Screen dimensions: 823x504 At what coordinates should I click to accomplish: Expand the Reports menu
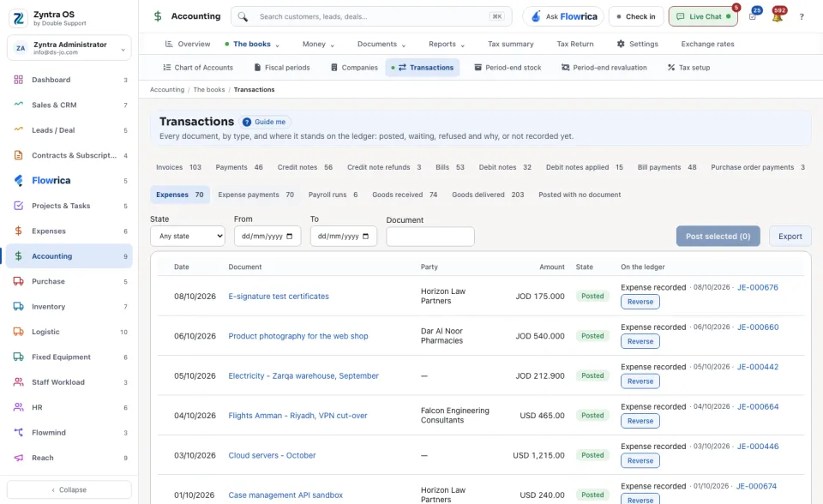click(x=446, y=44)
